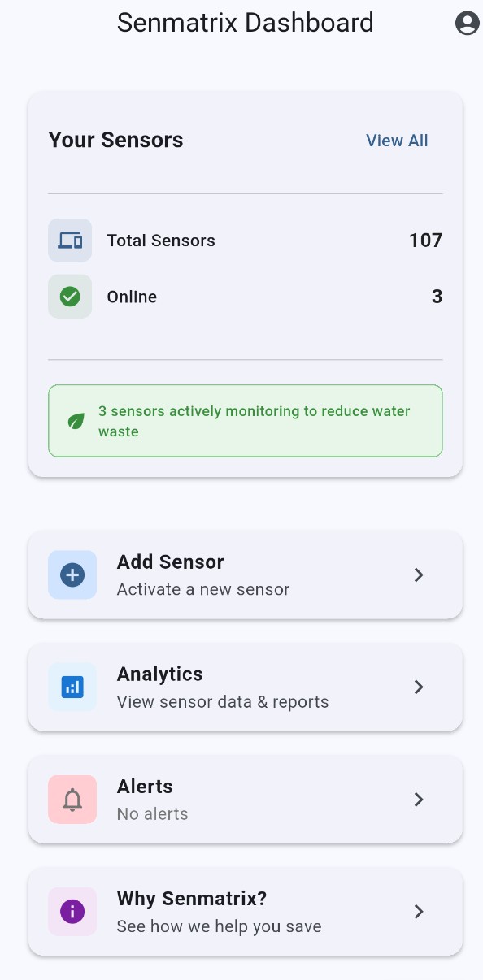Click the Add Sensor card
Screen dimensions: 483x980
(245, 575)
